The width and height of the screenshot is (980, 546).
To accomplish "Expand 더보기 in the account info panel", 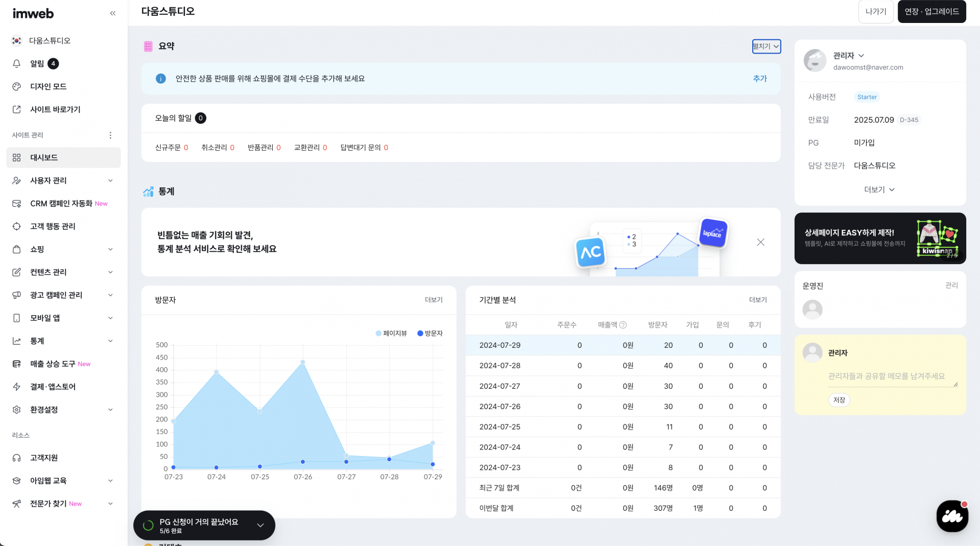I will [x=879, y=189].
